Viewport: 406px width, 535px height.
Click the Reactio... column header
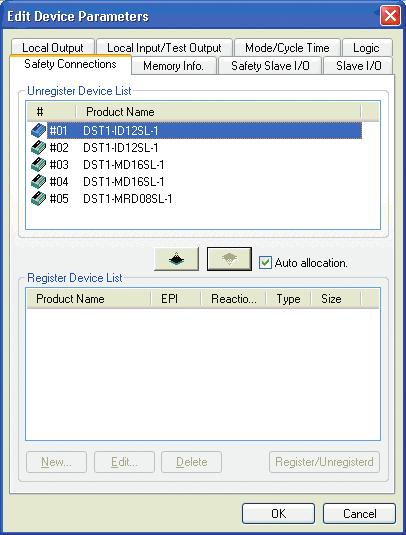[x=234, y=299]
